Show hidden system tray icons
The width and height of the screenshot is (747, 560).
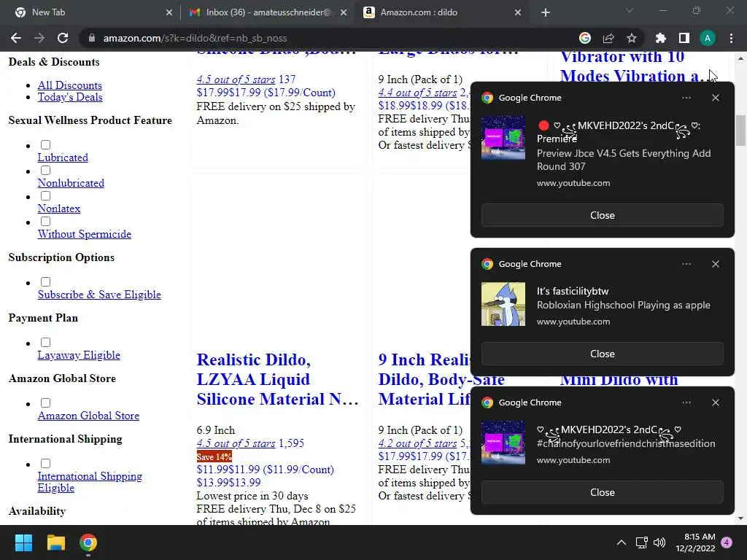pyautogui.click(x=622, y=542)
